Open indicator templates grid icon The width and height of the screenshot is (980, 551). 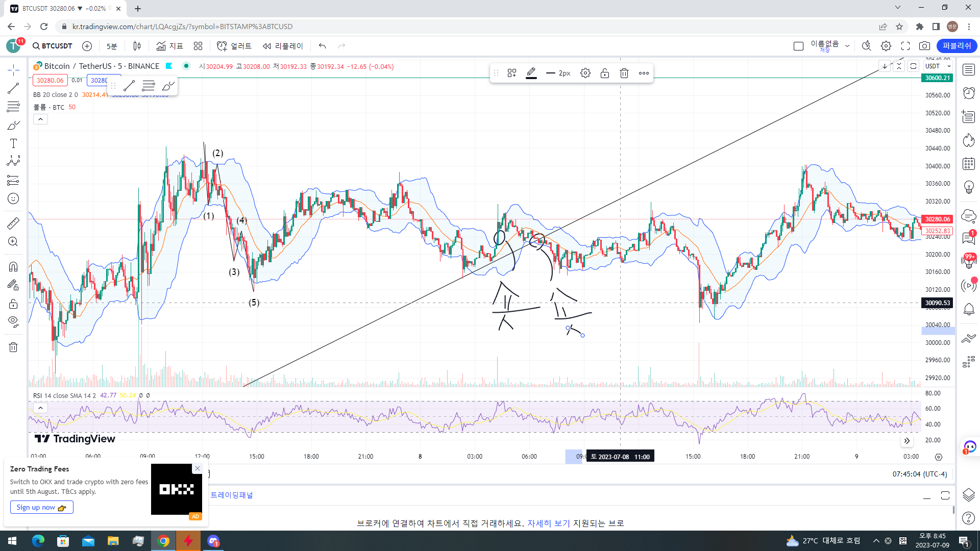(x=198, y=46)
